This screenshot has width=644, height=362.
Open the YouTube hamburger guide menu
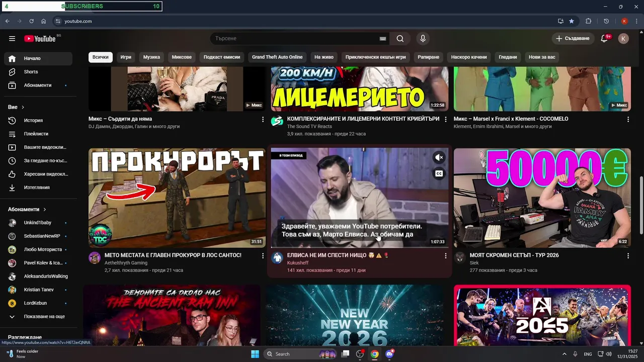click(12, 39)
